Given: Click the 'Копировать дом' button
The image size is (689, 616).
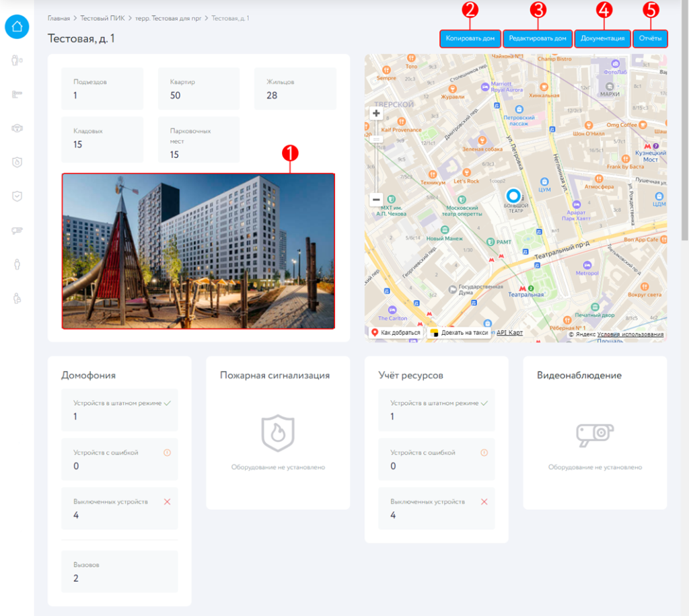Looking at the screenshot, I should [470, 39].
